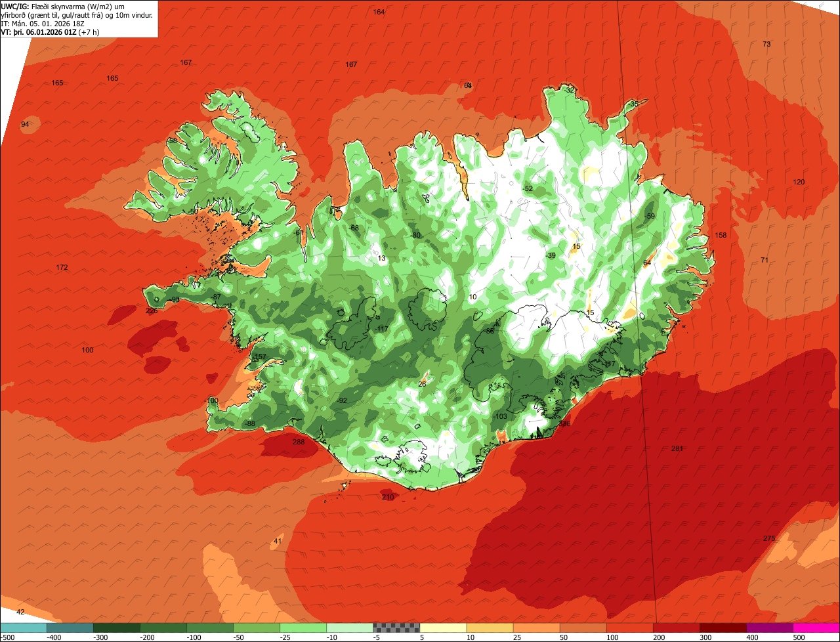Viewport: 840px width, 642px height.
Task: Click the 226 value on the map
Action: [152, 310]
